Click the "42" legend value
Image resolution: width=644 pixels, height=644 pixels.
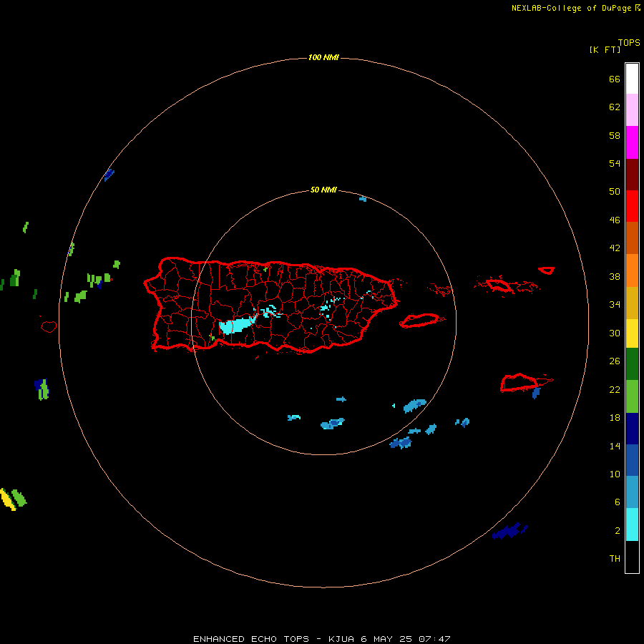(x=615, y=248)
